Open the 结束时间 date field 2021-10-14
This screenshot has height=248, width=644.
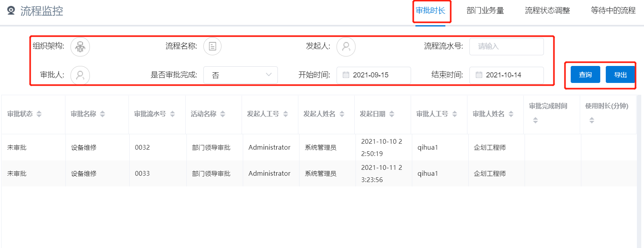[506, 75]
